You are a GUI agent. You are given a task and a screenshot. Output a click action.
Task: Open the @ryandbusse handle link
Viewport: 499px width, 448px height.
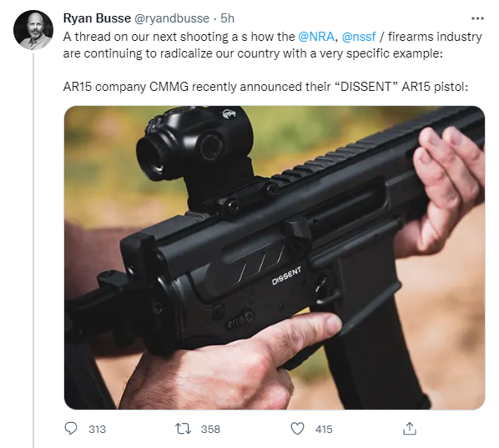pyautogui.click(x=172, y=18)
